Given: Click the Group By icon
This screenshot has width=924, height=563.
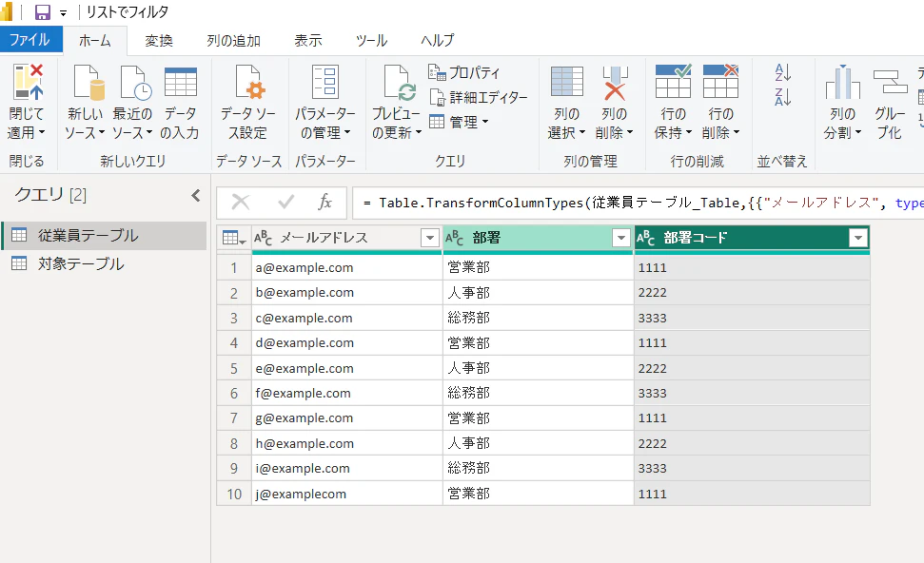Looking at the screenshot, I should point(890,83).
